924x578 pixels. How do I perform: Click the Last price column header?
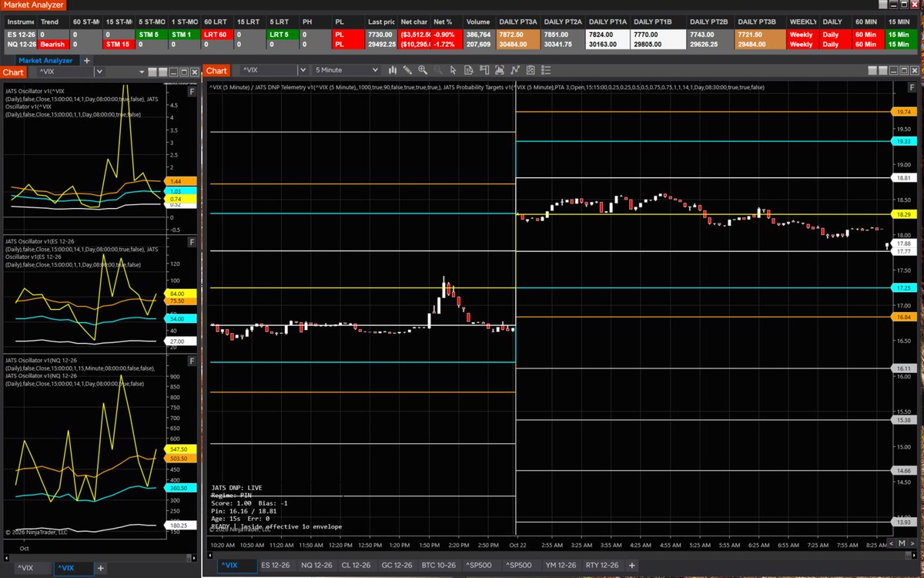pyautogui.click(x=381, y=22)
